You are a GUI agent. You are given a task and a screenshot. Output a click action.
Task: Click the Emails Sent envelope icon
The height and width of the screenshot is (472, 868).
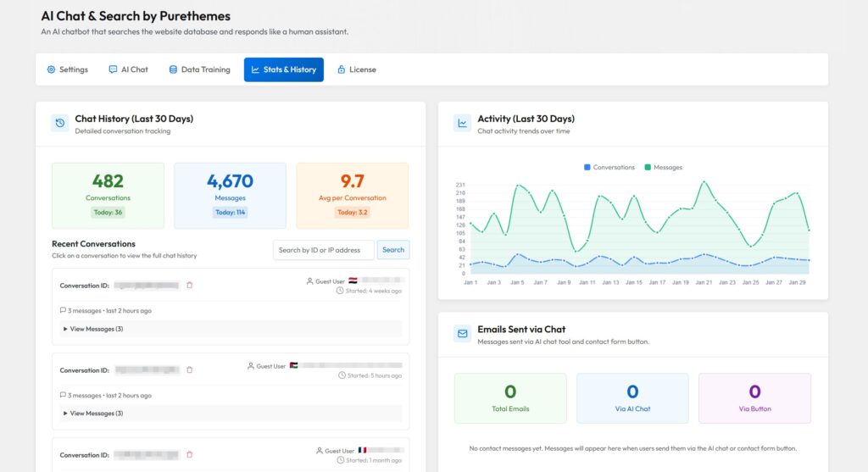462,334
